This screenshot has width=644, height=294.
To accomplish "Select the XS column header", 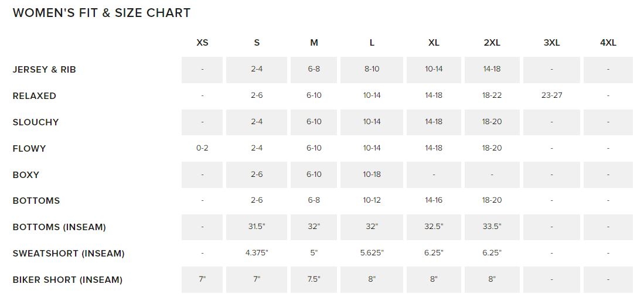I will 203,43.
